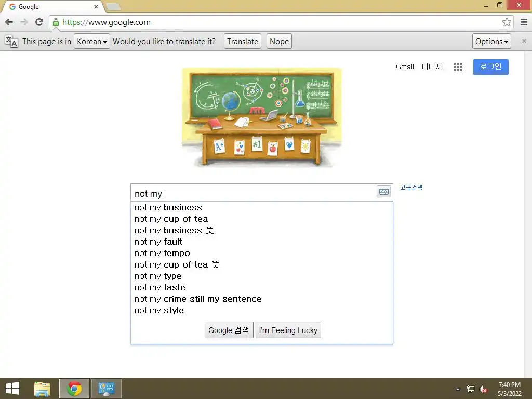
Task: Open a new tab
Action: pyautogui.click(x=113, y=6)
